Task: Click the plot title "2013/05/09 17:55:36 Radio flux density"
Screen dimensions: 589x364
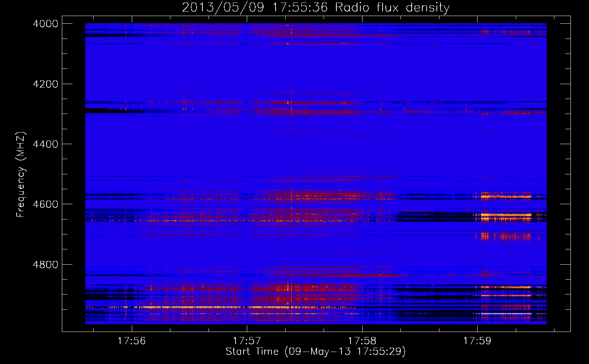Action: pos(316,8)
